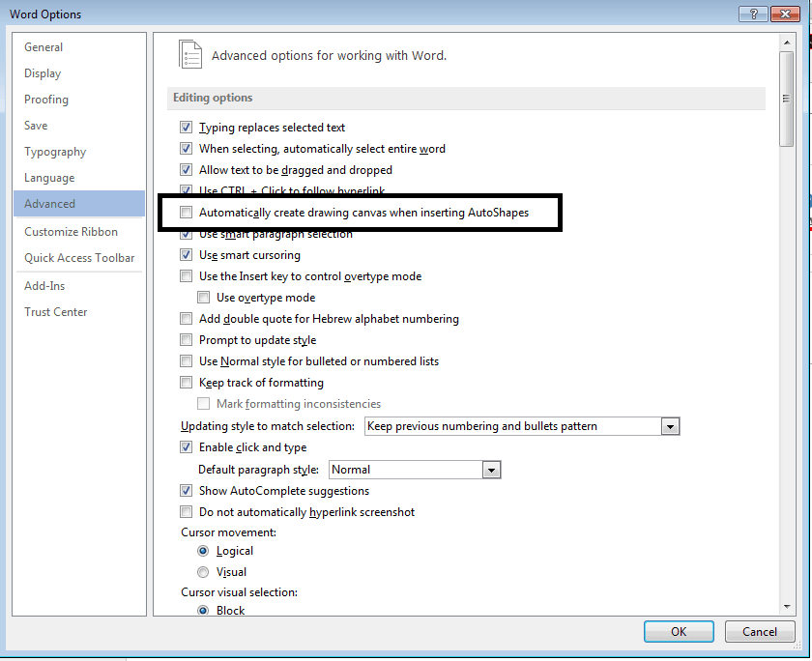The height and width of the screenshot is (661, 812).
Task: Open the Trust Center settings
Action: tap(56, 311)
